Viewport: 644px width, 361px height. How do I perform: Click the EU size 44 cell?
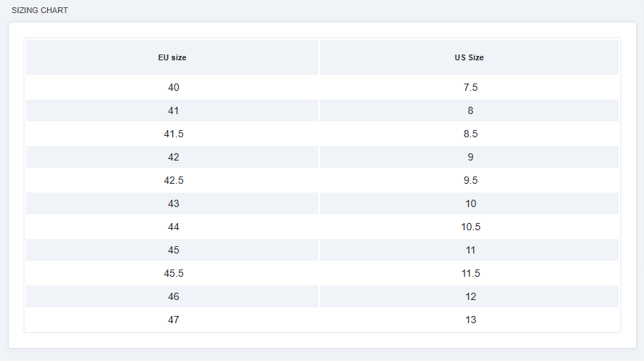coord(173,227)
